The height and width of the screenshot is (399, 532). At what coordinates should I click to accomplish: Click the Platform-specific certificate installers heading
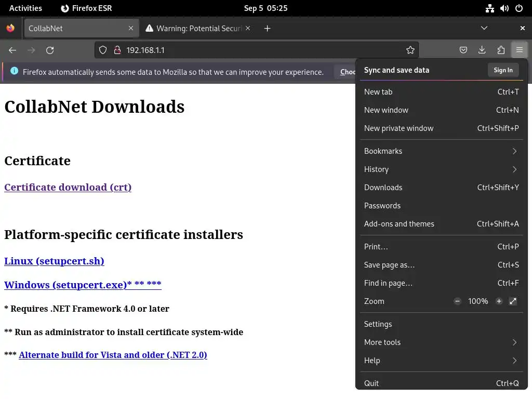click(x=124, y=235)
